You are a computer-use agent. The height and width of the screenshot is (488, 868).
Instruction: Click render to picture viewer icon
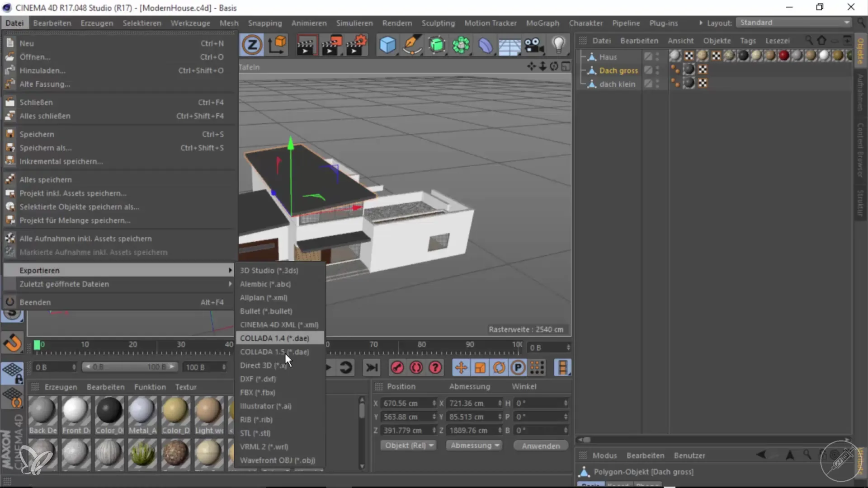click(331, 45)
